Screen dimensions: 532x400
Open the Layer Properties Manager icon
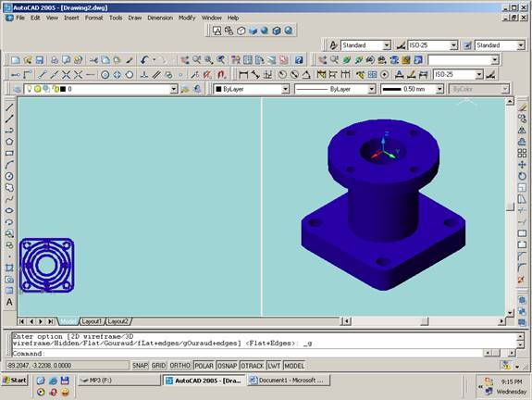[x=17, y=89]
